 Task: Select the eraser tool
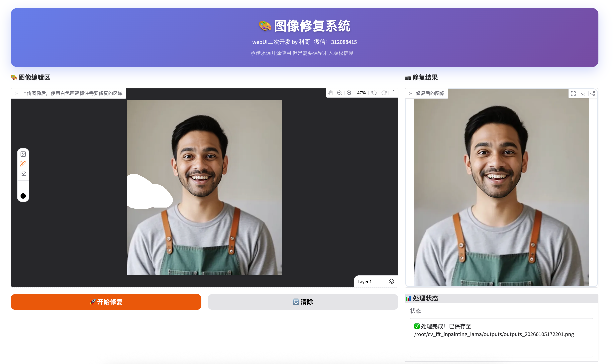23,173
